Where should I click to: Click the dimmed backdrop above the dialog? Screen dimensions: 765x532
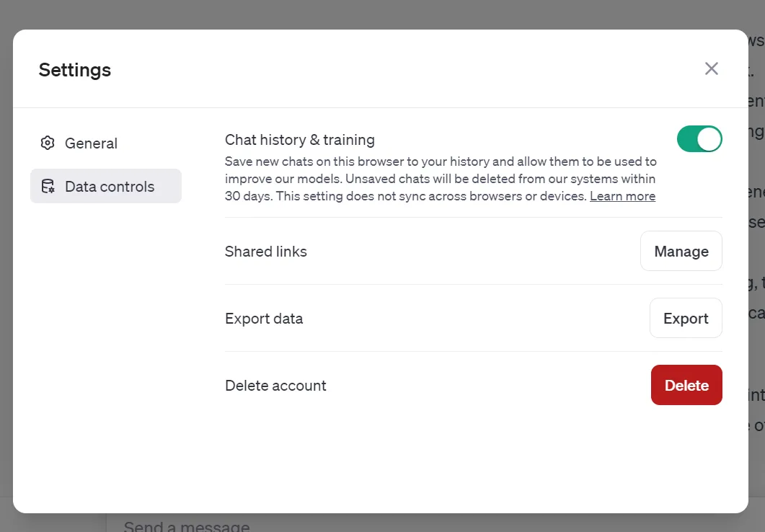[361, 13]
